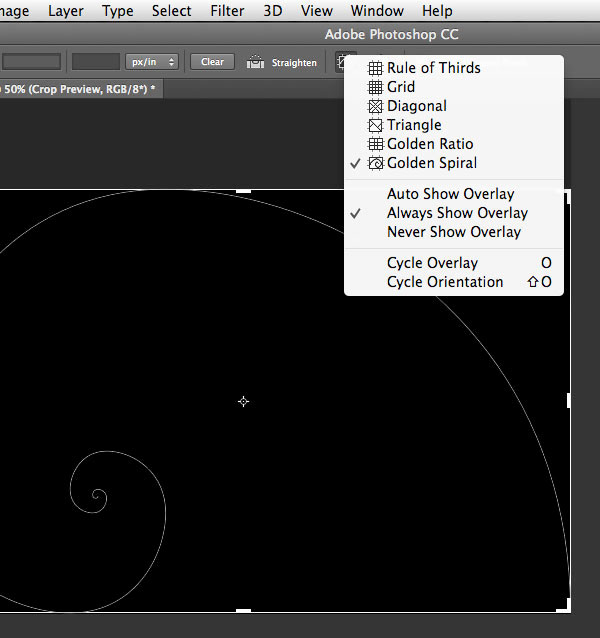Open the overlay options toolbar icon
This screenshot has width=600, height=638.
[x=345, y=61]
